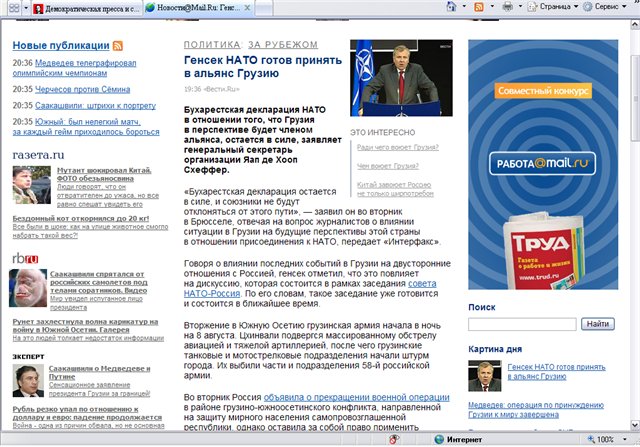Click the vertical scrollbar down arrow

tap(635, 425)
